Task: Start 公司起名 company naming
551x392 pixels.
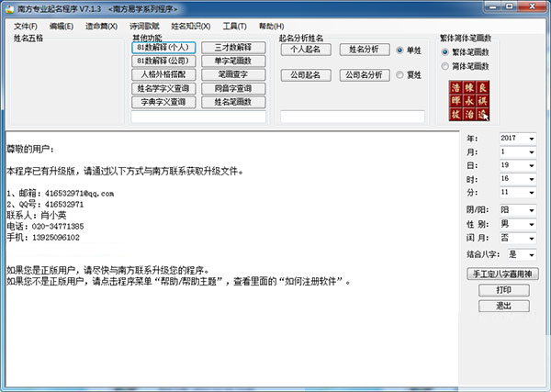Action: coord(306,75)
